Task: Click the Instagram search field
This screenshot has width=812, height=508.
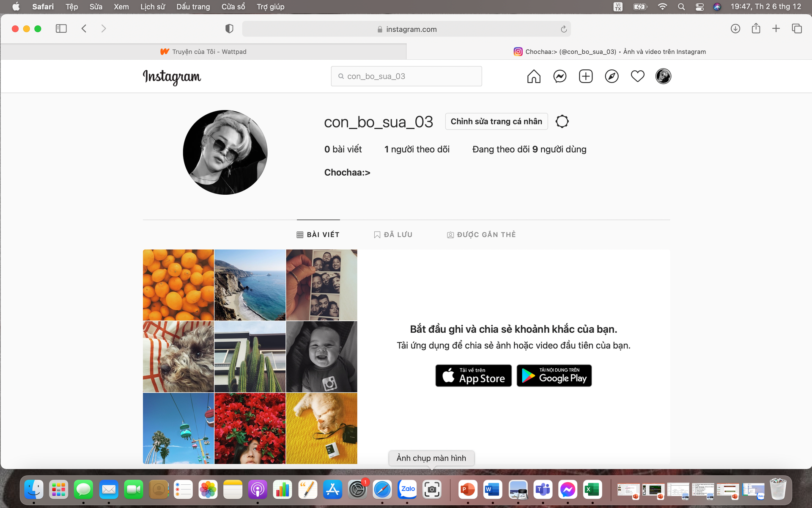Action: point(406,76)
